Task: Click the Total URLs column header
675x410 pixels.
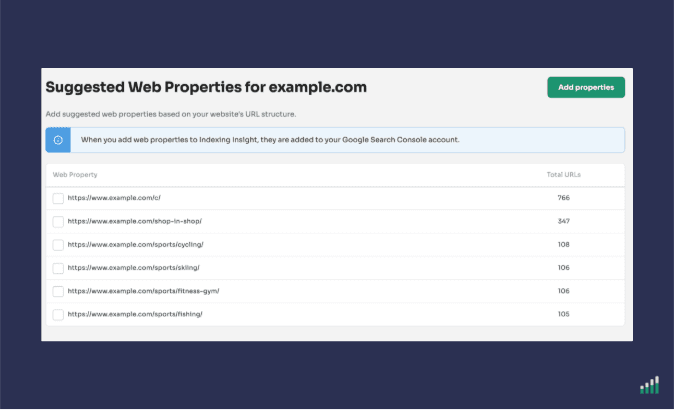Action: click(x=563, y=175)
